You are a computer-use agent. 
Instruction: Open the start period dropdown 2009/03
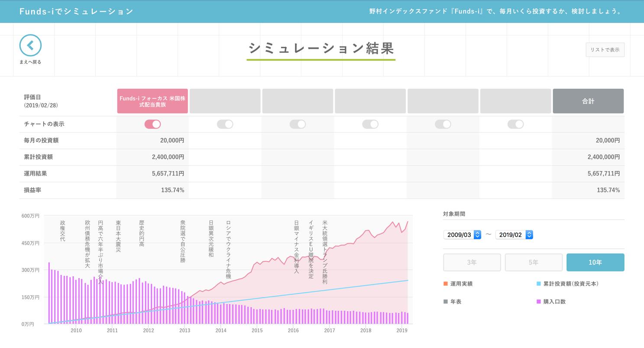pyautogui.click(x=462, y=234)
